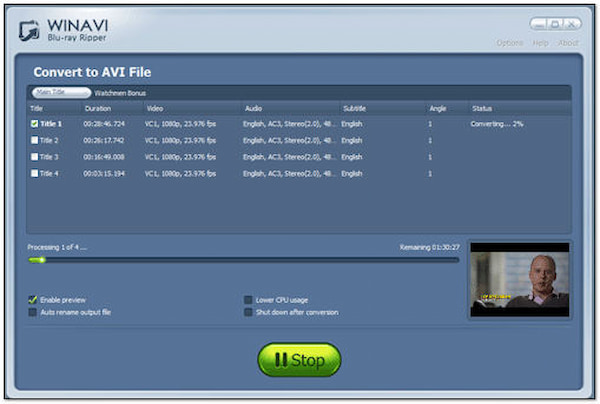Click the Converting... 2% status text
600x404 pixels.
(x=497, y=124)
